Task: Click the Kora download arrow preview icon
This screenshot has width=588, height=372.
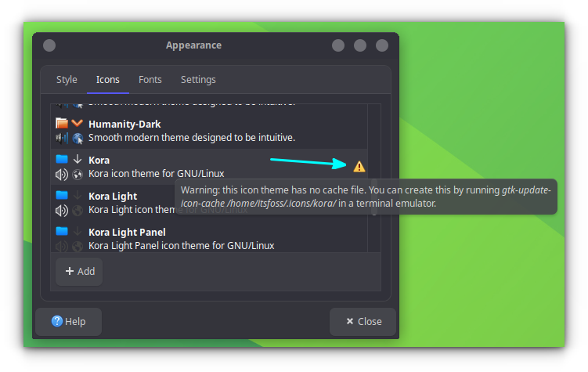Action: 78,159
